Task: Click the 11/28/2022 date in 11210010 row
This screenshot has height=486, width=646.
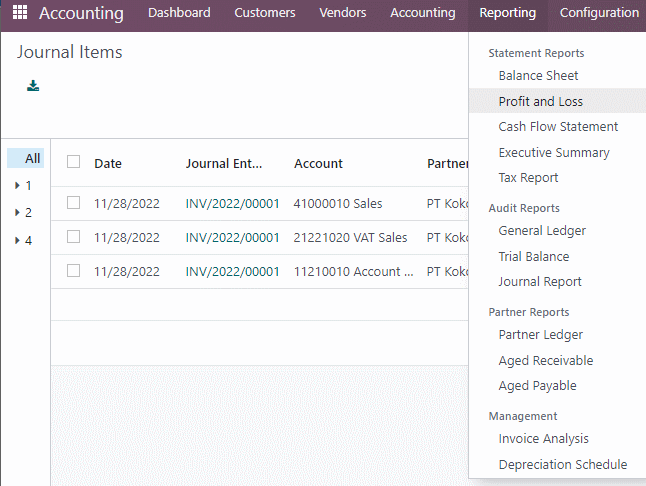Action: 126,272
